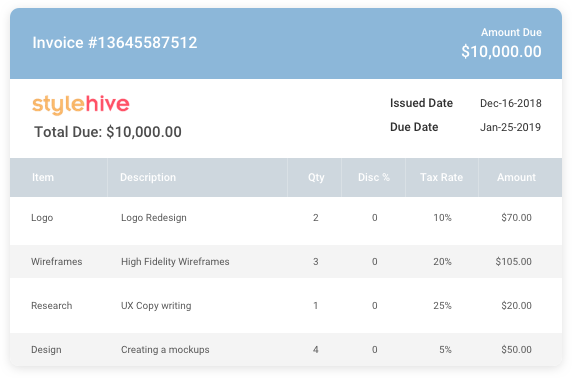Select the Item column header
This screenshot has height=378, width=572.
43,177
